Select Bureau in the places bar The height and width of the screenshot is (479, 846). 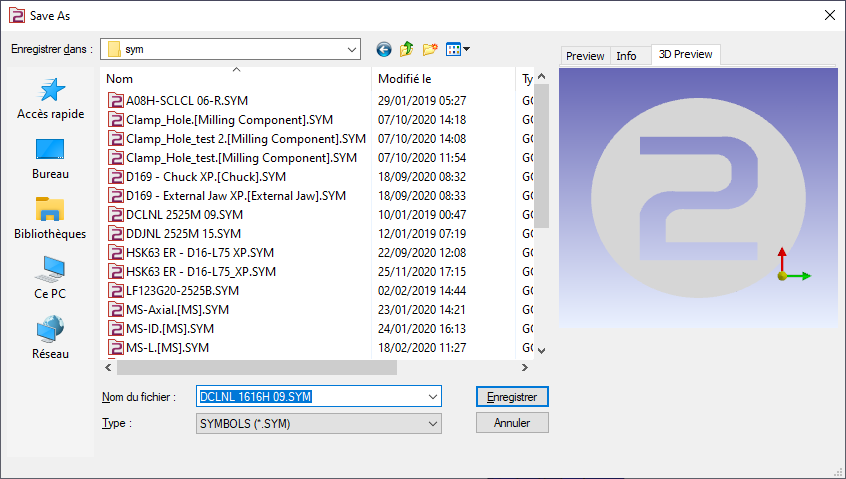tap(51, 160)
